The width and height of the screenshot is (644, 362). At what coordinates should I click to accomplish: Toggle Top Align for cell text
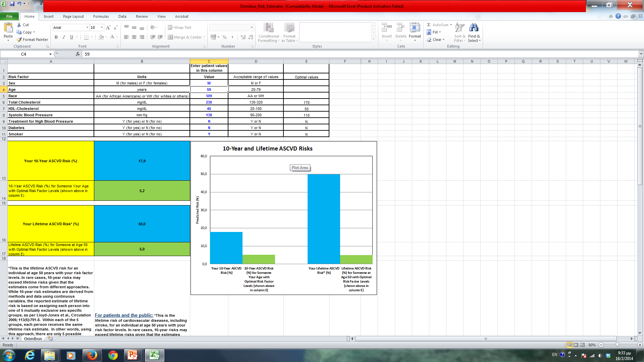coord(126,27)
